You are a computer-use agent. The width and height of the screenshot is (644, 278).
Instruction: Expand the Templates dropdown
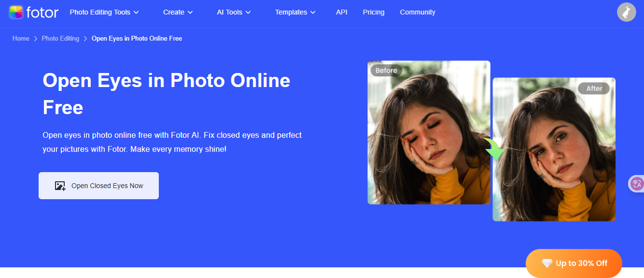[x=295, y=12]
